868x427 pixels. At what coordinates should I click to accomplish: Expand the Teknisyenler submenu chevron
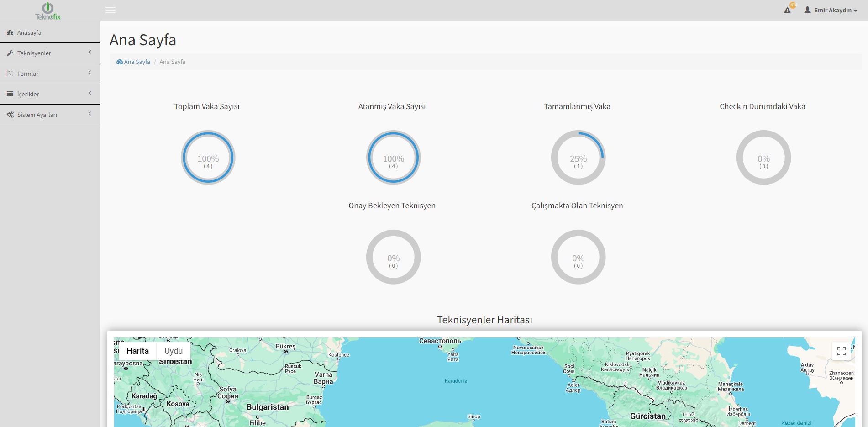tap(90, 52)
